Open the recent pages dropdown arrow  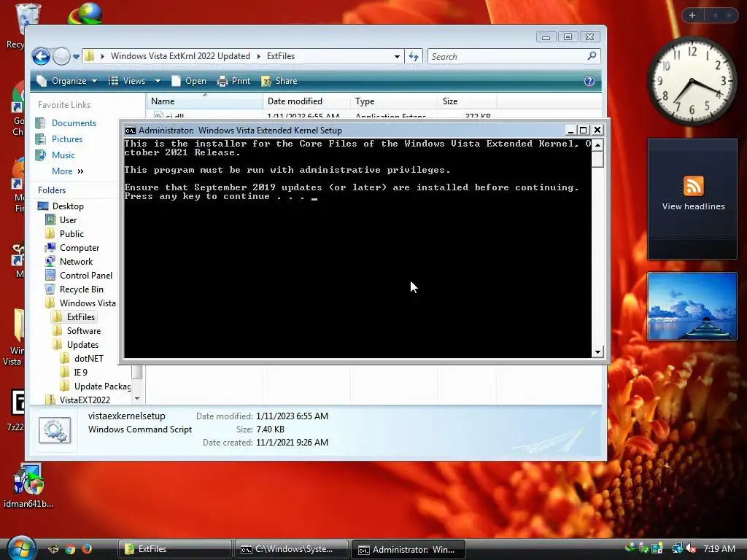point(76,57)
